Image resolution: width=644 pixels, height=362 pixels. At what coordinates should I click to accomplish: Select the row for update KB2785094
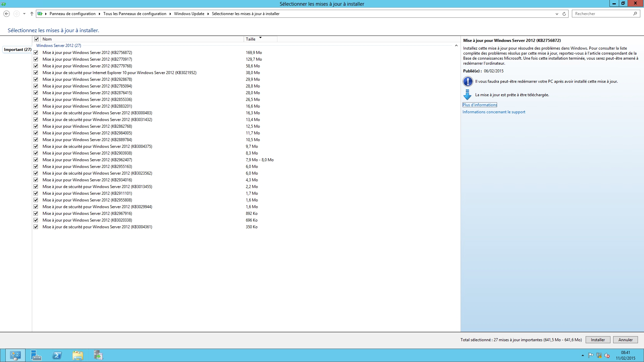(x=246, y=86)
